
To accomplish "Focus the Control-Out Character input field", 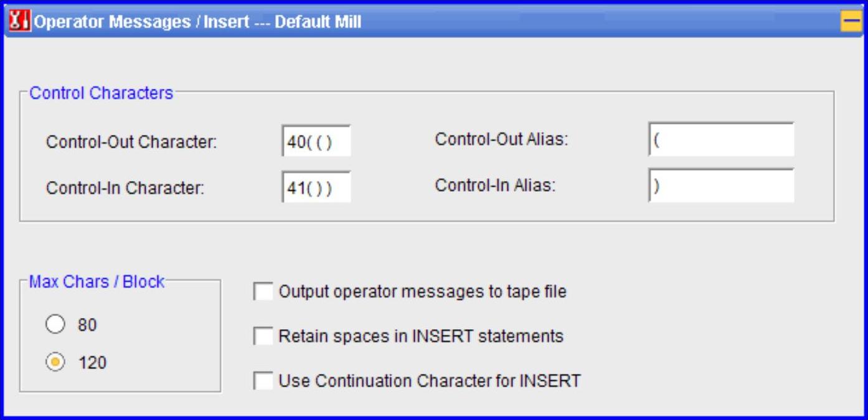I will click(316, 141).
